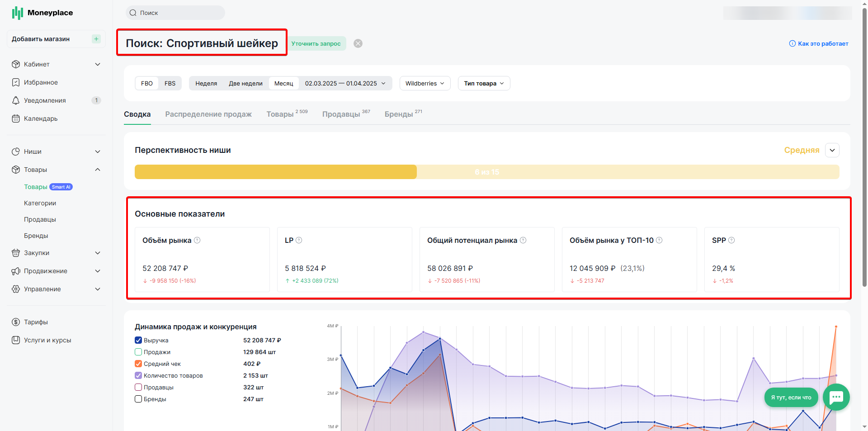Screen dimensions: 868x431
Task: Click the Уведомления bell icon
Action: coord(16,100)
